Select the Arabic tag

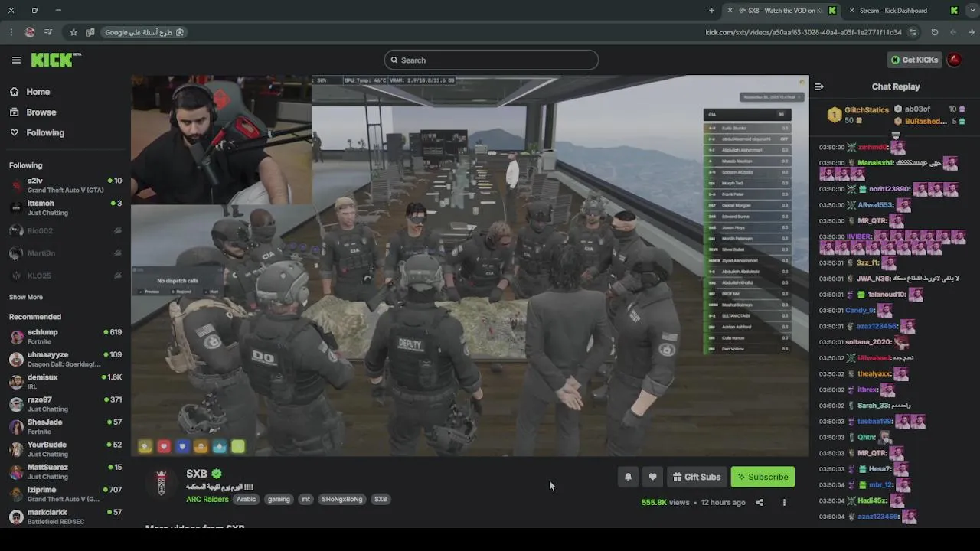[x=246, y=499]
